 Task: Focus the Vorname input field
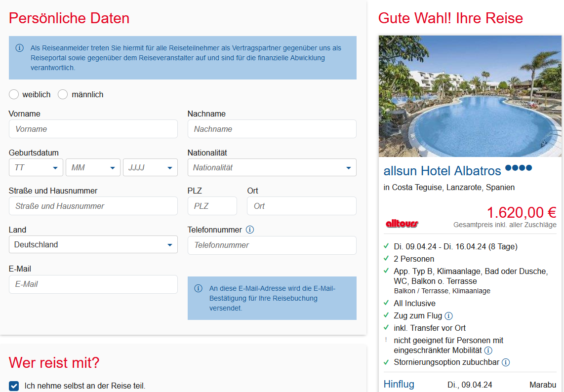93,129
